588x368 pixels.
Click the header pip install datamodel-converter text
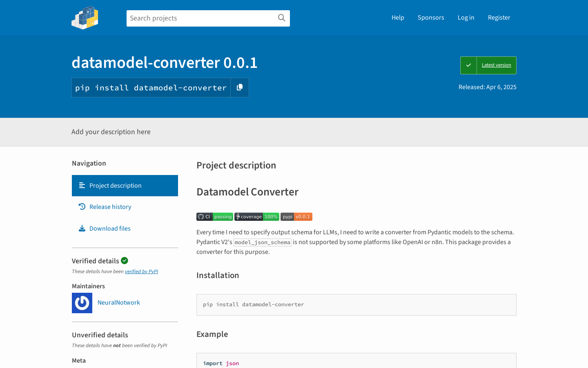[x=151, y=88]
